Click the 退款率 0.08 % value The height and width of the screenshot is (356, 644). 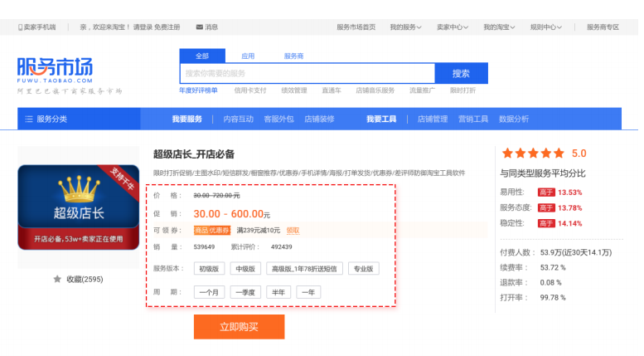point(551,283)
